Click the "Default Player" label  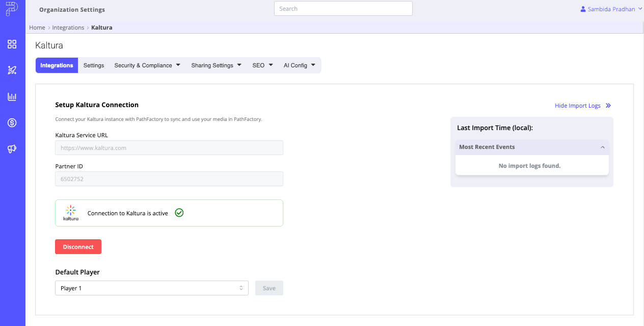click(77, 272)
